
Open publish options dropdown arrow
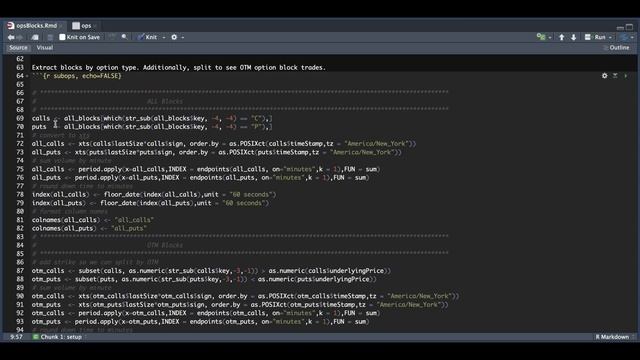click(632, 37)
